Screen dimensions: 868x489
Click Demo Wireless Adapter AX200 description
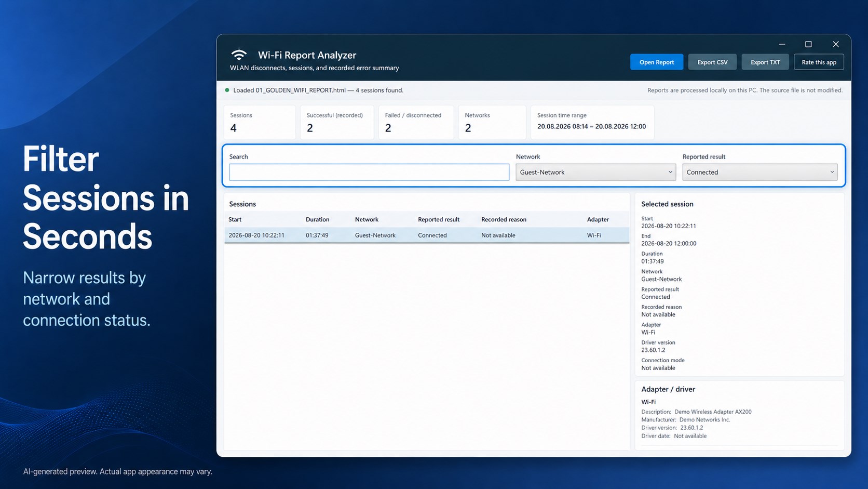click(x=713, y=412)
